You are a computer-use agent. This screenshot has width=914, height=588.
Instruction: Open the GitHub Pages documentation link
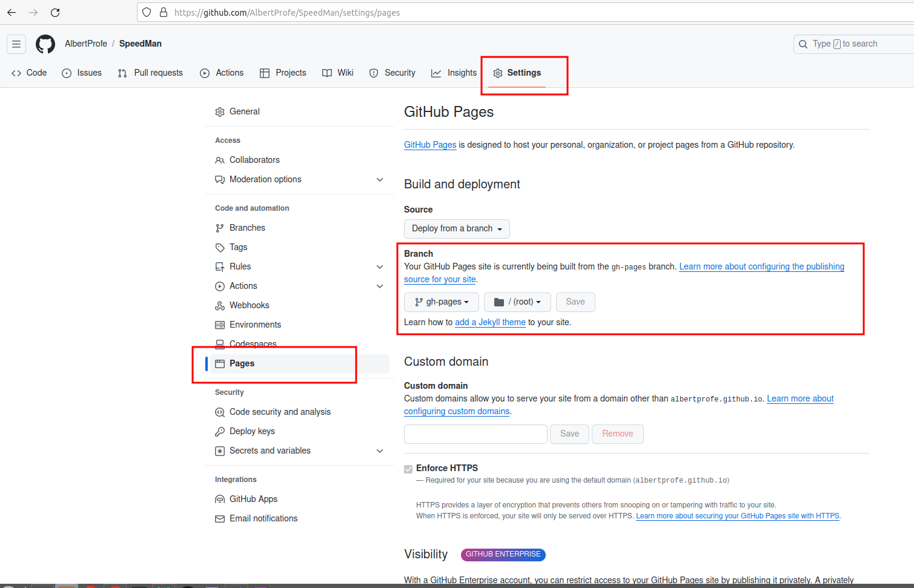pyautogui.click(x=430, y=145)
